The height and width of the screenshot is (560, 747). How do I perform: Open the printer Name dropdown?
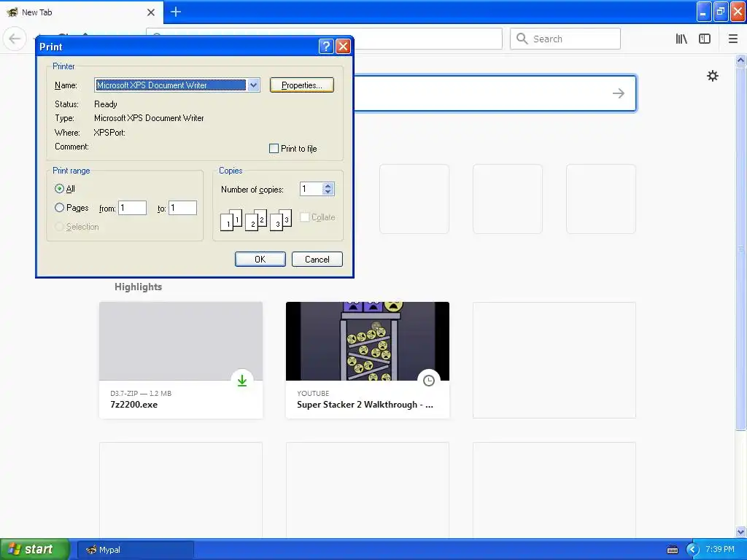(x=253, y=85)
